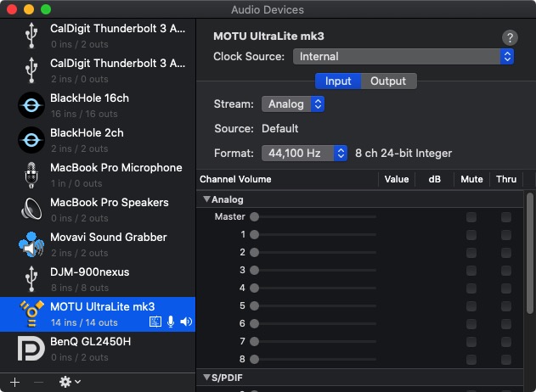The image size is (536, 392).
Task: Click the Thru column header
Action: (506, 179)
